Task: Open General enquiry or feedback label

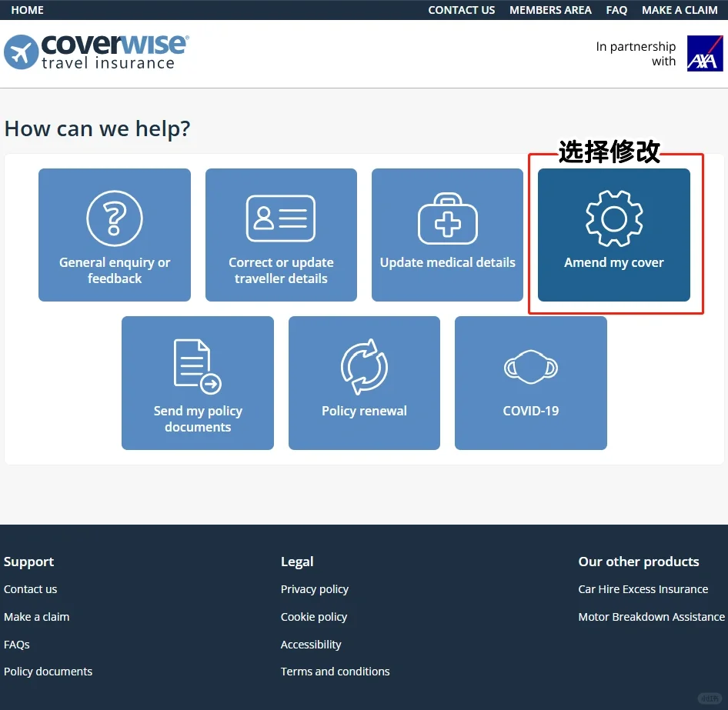Action: (x=114, y=270)
